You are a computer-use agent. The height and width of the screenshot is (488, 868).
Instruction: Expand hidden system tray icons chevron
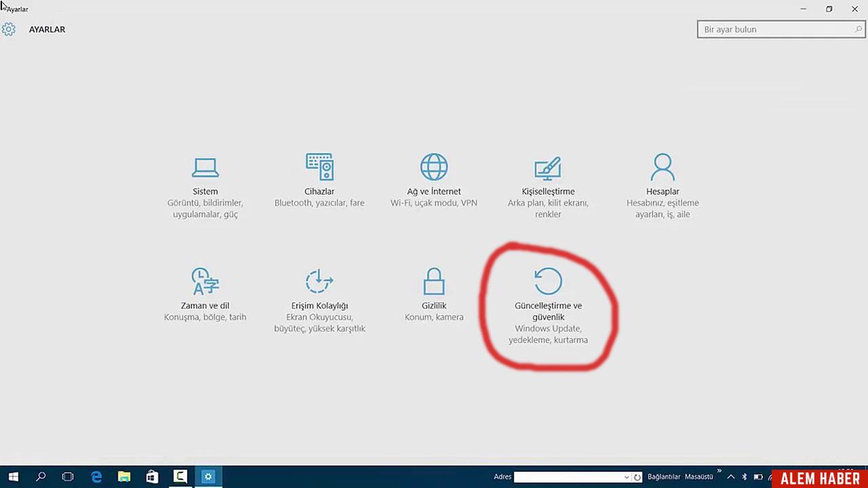(x=731, y=476)
